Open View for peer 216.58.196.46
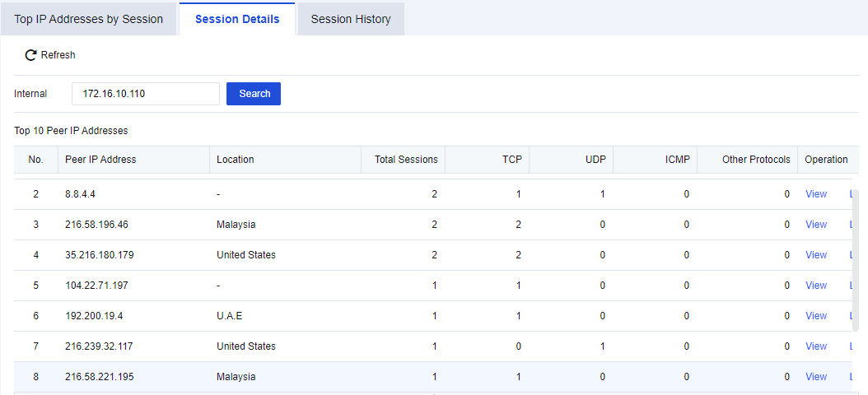Image resolution: width=868 pixels, height=395 pixels. coord(815,225)
